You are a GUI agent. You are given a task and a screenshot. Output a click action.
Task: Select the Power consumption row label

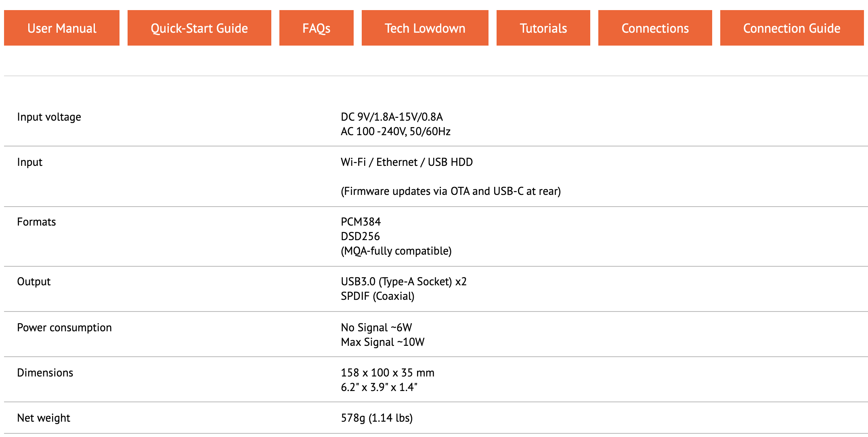coord(65,328)
